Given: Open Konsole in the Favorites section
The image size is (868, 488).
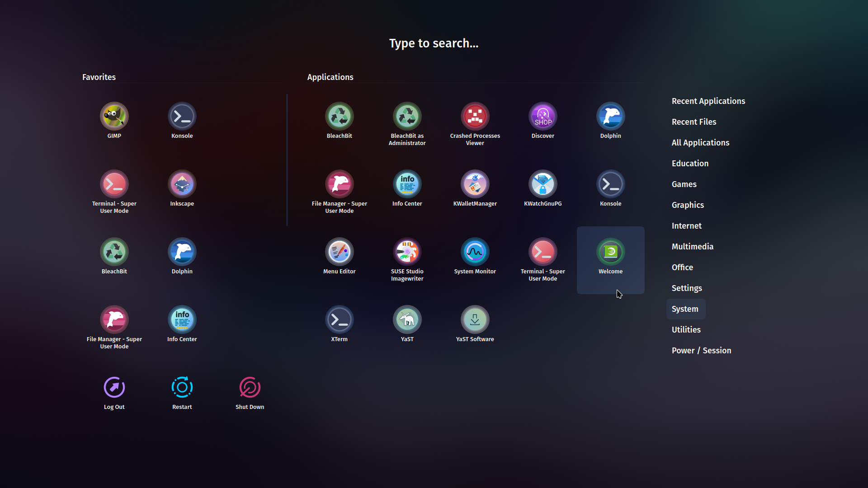Looking at the screenshot, I should point(182,120).
